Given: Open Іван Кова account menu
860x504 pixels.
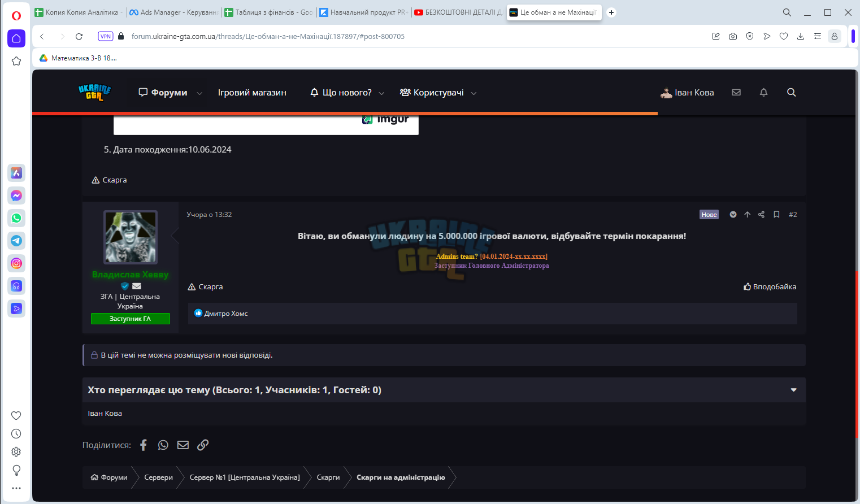Looking at the screenshot, I should [687, 93].
